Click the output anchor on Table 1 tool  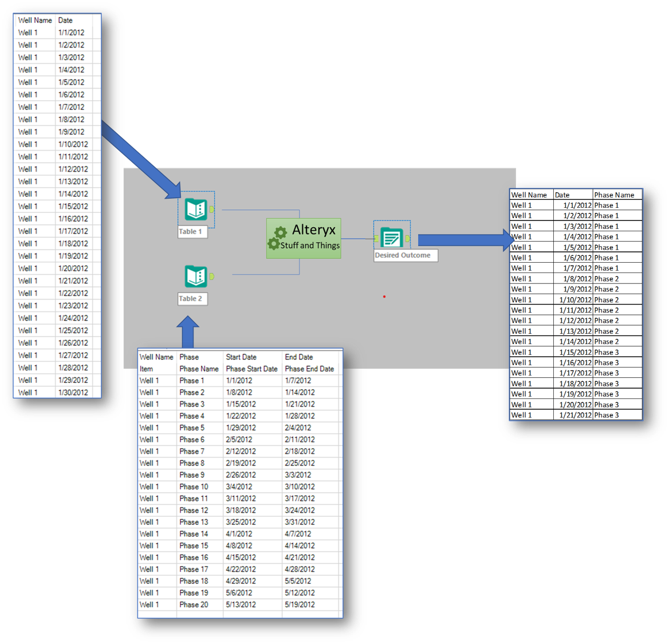pyautogui.click(x=211, y=210)
